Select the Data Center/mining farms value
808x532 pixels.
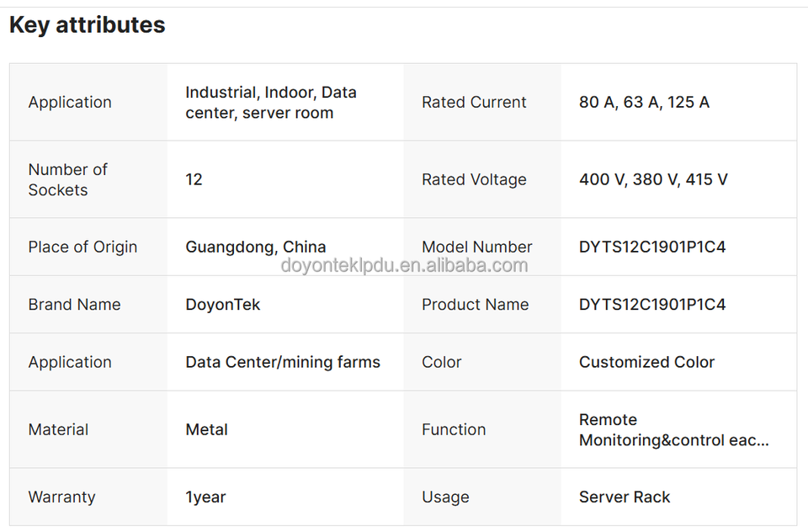coord(283,362)
